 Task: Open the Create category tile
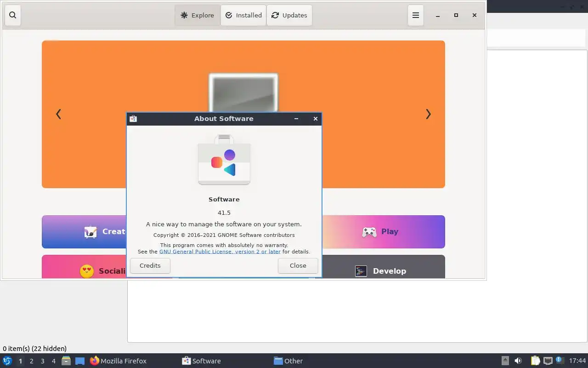pyautogui.click(x=84, y=232)
